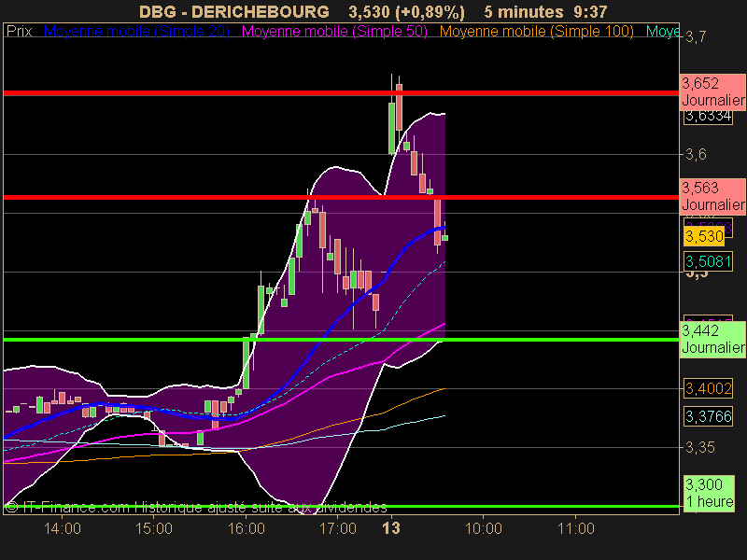Click the price change '3,530 (+0,89%)' in title
This screenshot has width=747, height=560.
[406, 12]
